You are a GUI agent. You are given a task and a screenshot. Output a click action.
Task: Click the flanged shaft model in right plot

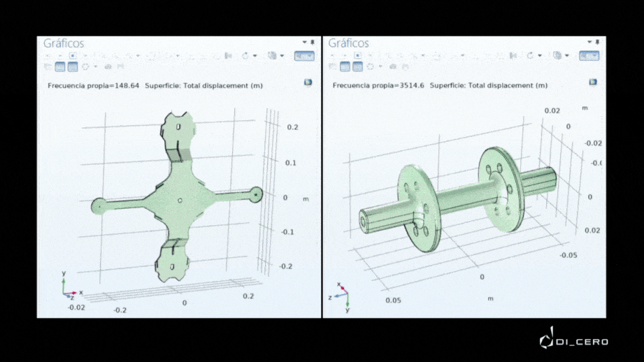click(x=458, y=199)
